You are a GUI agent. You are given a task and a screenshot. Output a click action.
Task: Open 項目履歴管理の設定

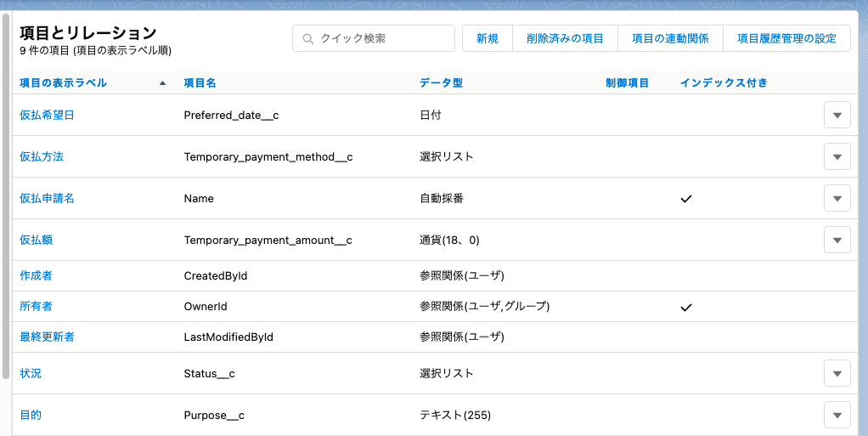point(786,38)
